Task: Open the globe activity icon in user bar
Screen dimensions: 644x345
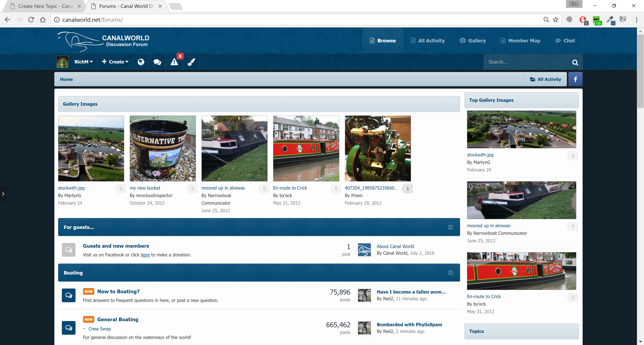Action: 141,62
